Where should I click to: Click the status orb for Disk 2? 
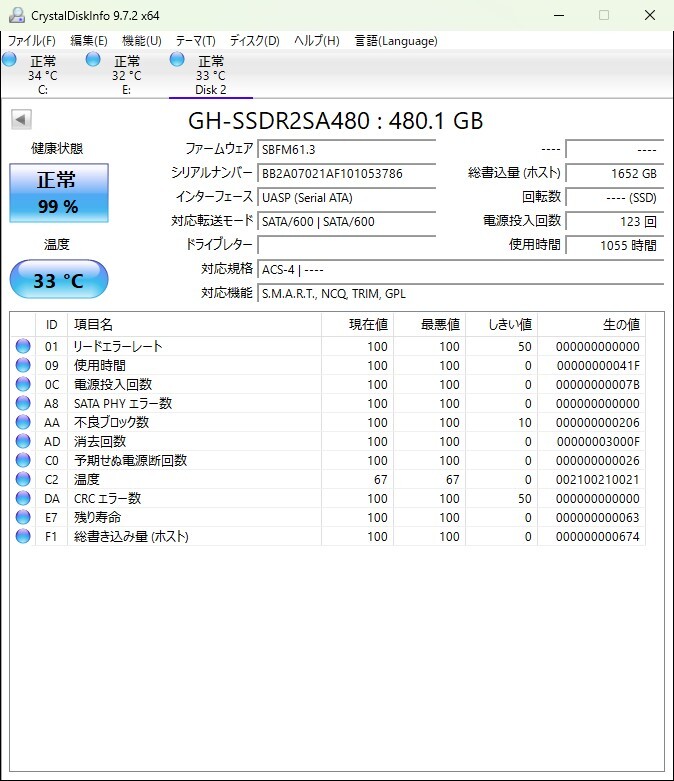pos(177,60)
